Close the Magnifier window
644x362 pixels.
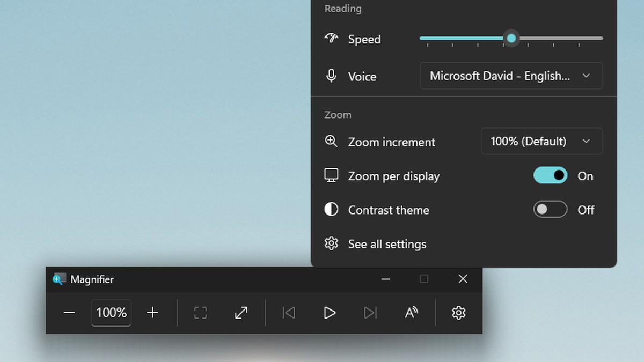463,279
